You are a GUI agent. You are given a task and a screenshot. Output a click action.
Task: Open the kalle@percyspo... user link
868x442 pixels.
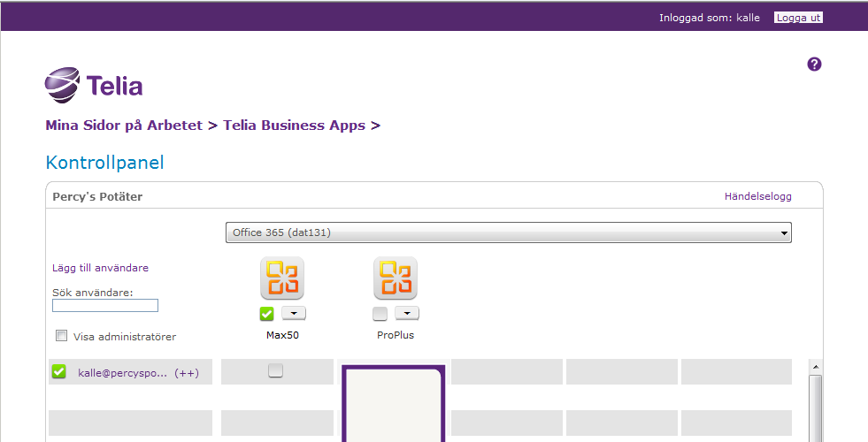(x=122, y=373)
